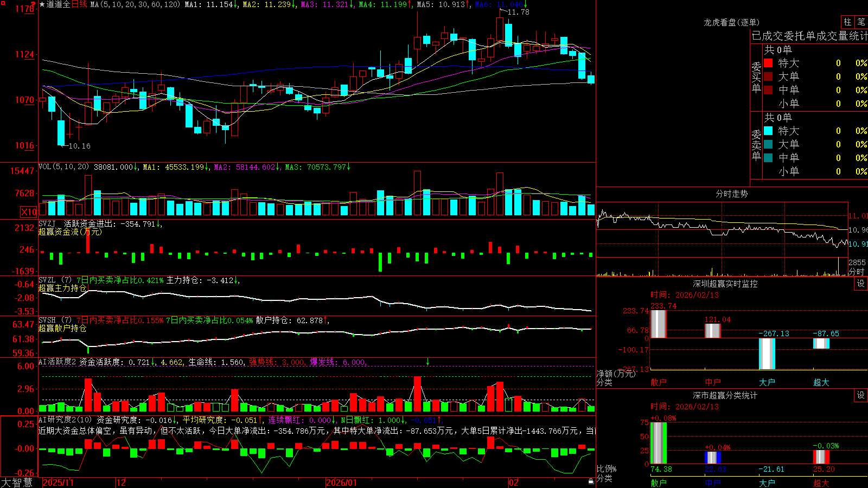The height and width of the screenshot is (488, 868).
Task: Click the 超赢主力持仓 label
Action: [62, 288]
